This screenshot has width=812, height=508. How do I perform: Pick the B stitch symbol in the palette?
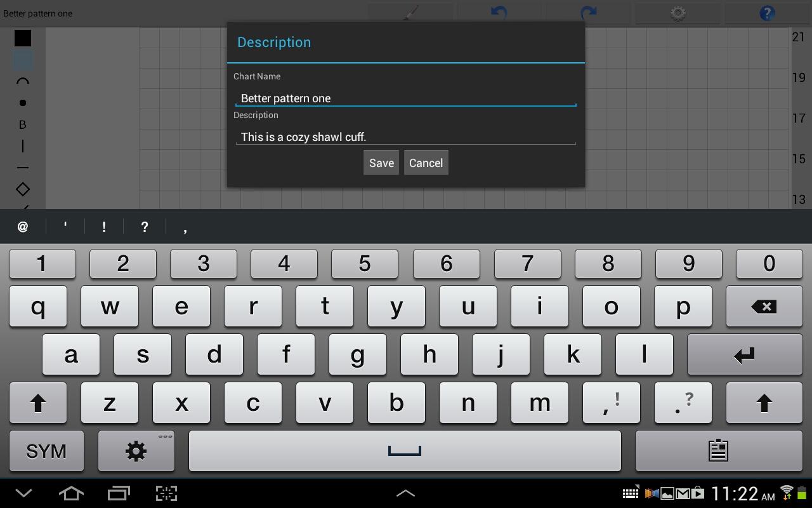23,124
